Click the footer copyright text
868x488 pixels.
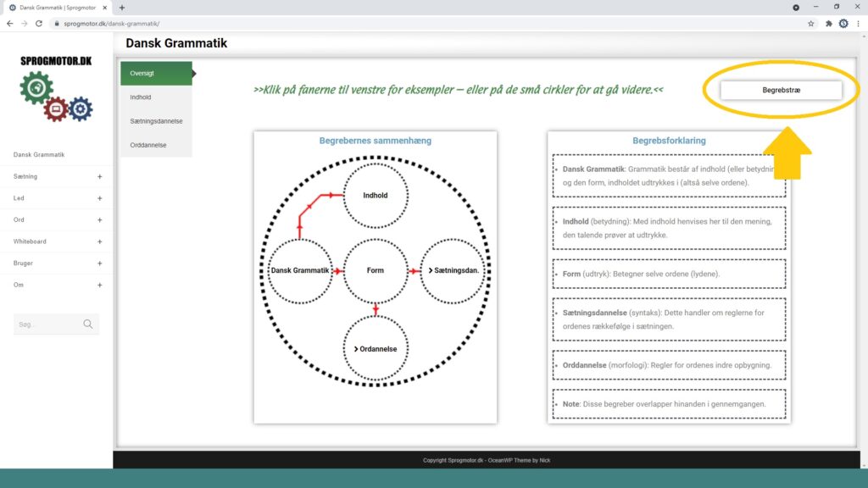click(x=487, y=460)
